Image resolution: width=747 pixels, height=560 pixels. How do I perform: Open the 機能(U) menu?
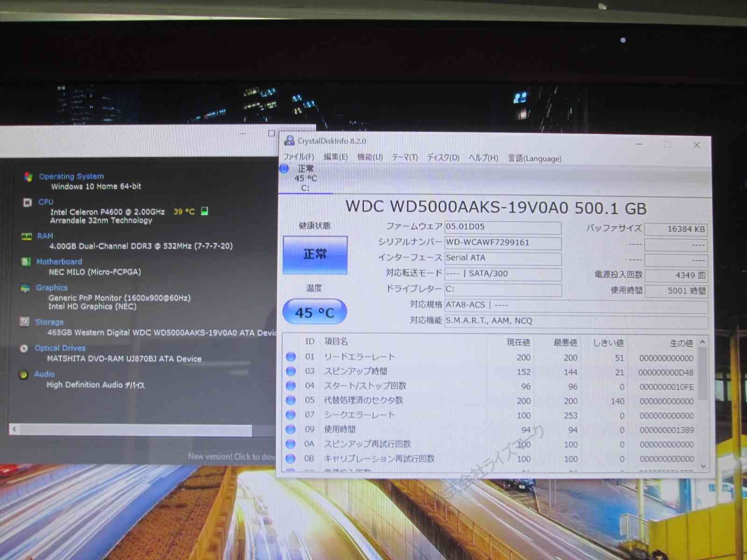370,157
